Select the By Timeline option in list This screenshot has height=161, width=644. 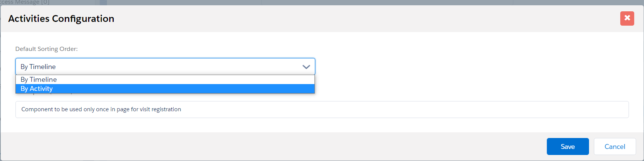[x=39, y=80]
